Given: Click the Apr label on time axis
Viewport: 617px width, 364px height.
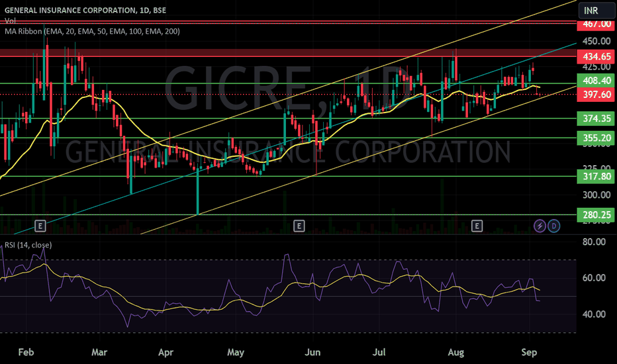Looking at the screenshot, I should (x=166, y=352).
